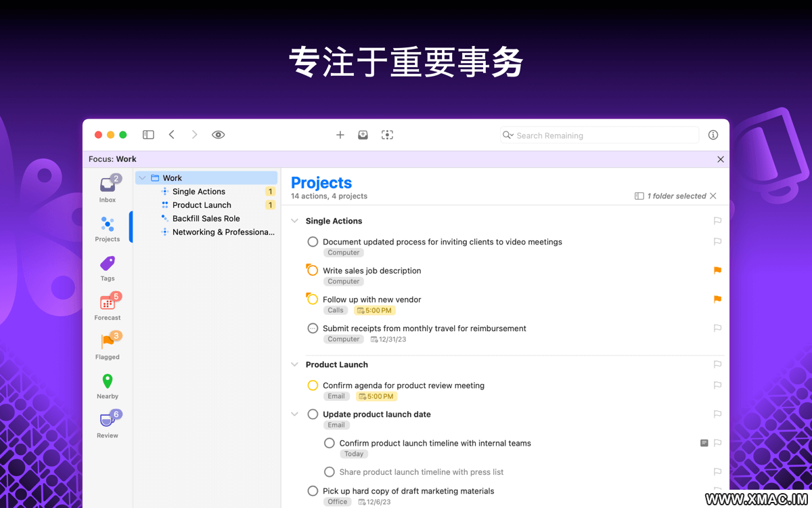
Task: Complete the Write sales job description task
Action: tap(313, 271)
